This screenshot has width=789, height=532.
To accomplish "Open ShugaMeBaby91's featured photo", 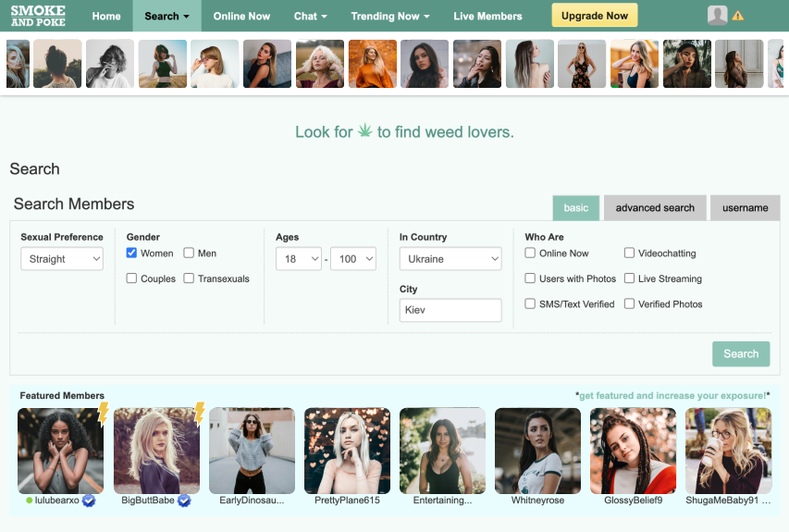I will click(x=728, y=451).
